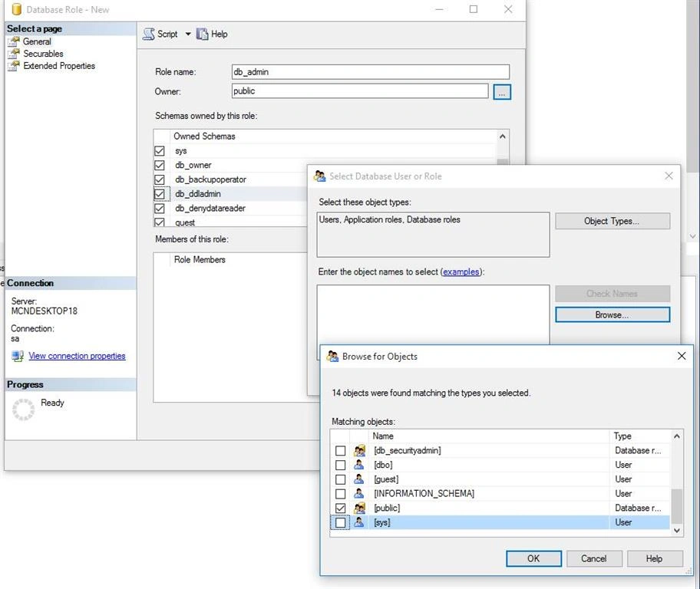Uncheck the db_owner schema checkbox
This screenshot has height=589, width=700.
pos(160,165)
